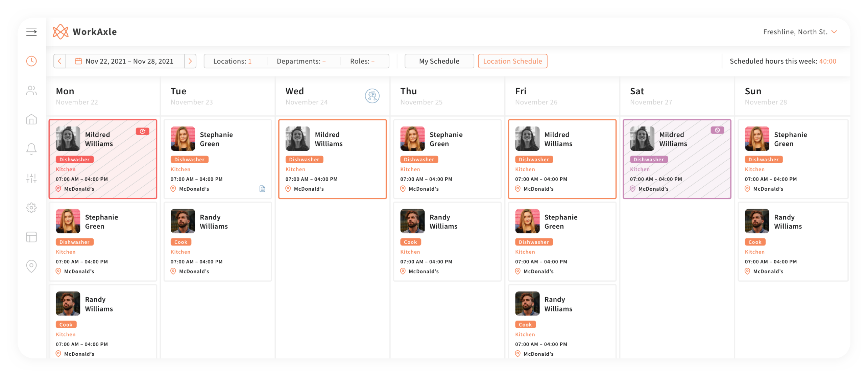Click the WorkAxle logo
This screenshot has width=868, height=376.
pyautogui.click(x=85, y=32)
